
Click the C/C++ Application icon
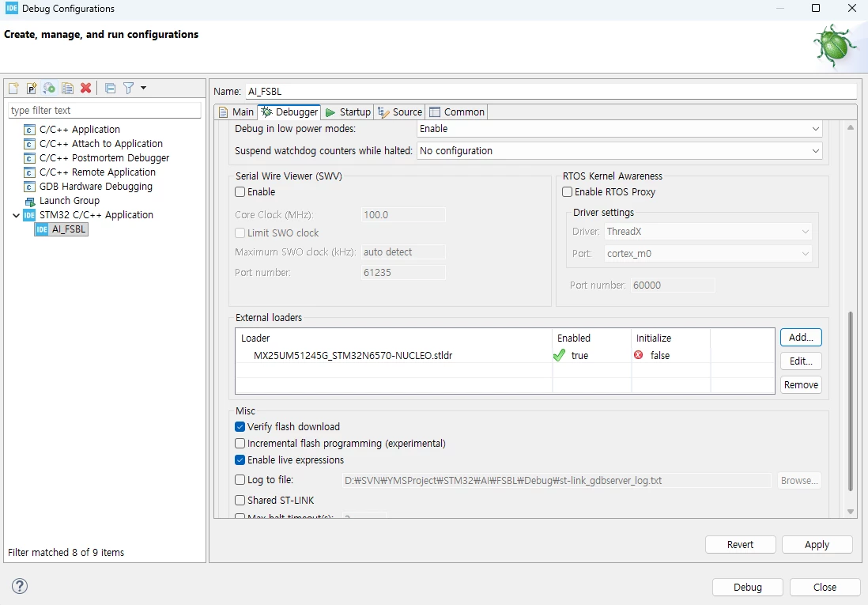pyautogui.click(x=29, y=130)
